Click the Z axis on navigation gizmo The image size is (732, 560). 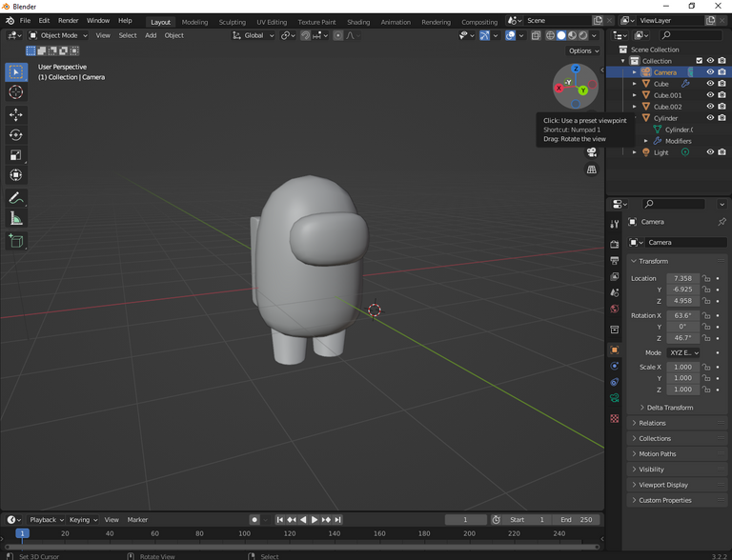(576, 69)
